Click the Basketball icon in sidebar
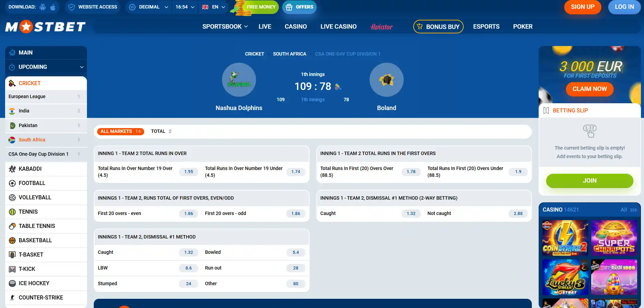 [x=12, y=241]
